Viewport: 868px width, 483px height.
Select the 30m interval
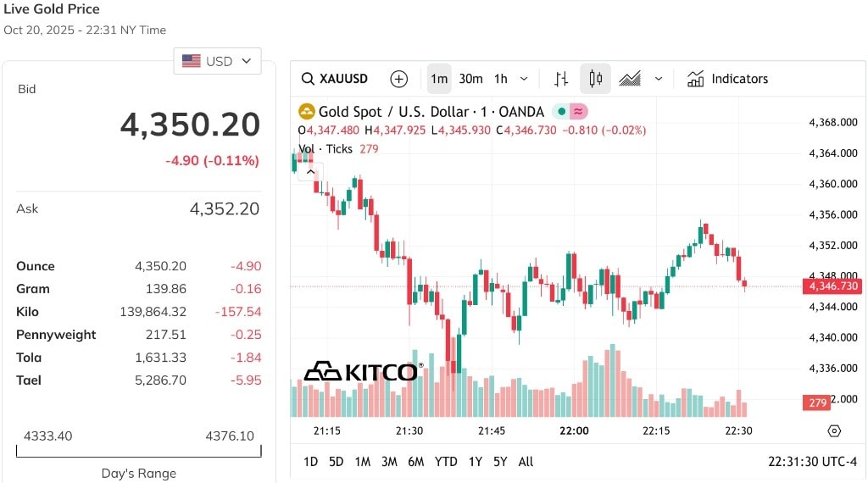(470, 79)
